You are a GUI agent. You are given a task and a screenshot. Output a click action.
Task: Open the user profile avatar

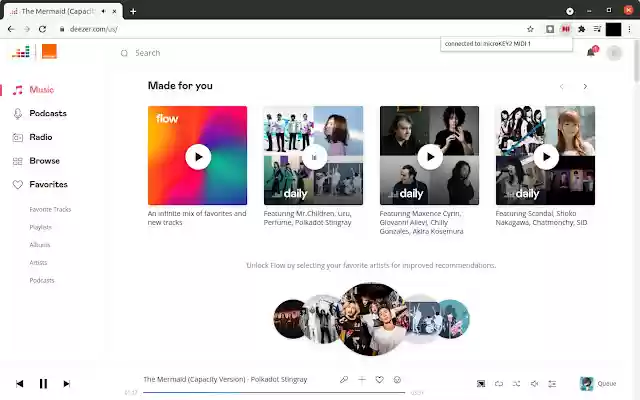coord(614,53)
